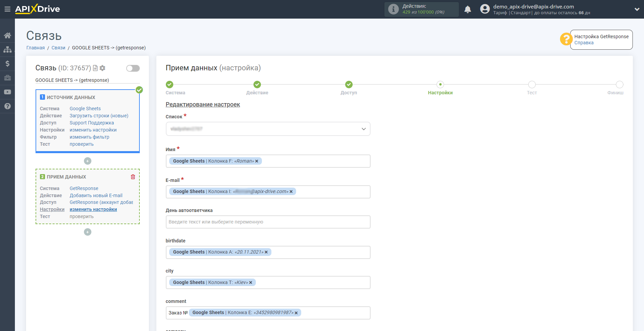
Task: Click the actions info icon
Action: (393, 9)
